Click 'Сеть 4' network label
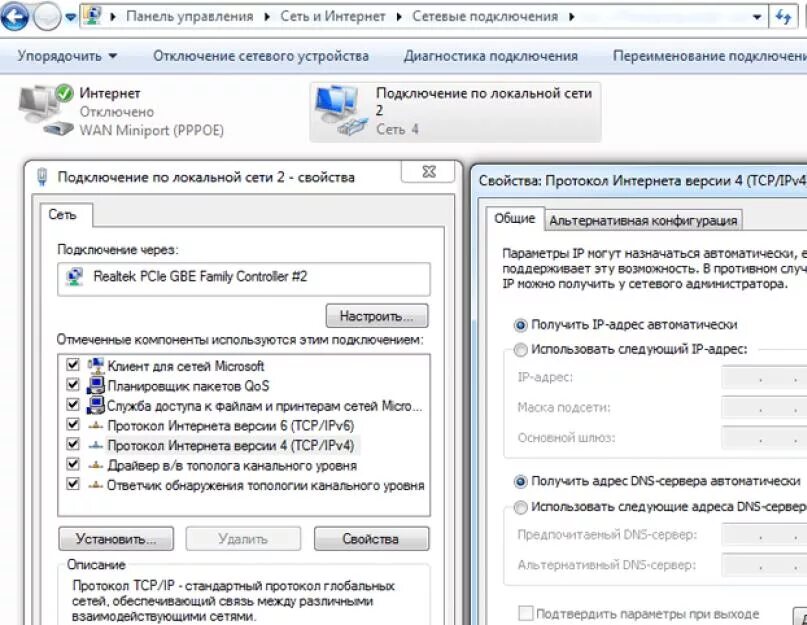The image size is (807, 625). [x=397, y=129]
